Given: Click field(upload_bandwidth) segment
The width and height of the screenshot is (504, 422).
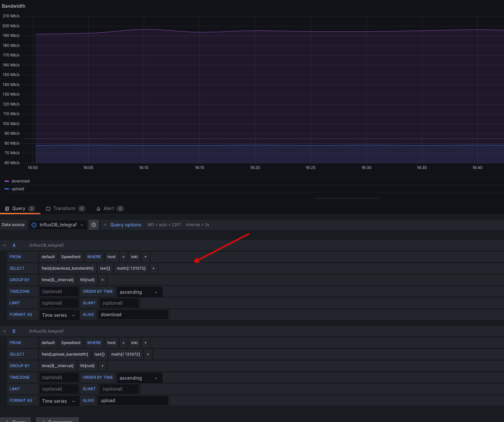Looking at the screenshot, I should 65,354.
